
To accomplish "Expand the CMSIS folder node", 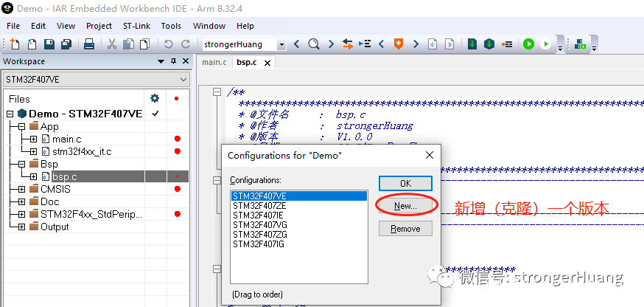I will coord(22,190).
